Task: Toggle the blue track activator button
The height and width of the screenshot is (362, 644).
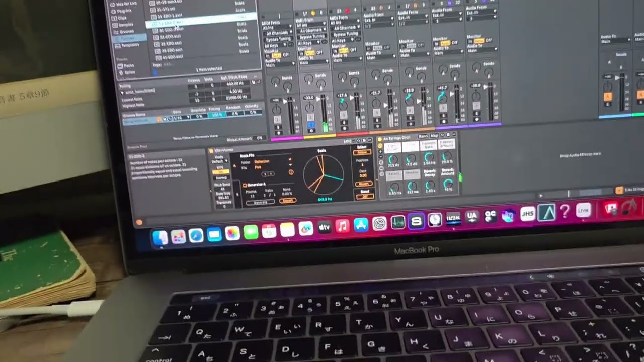Action: 310,124
